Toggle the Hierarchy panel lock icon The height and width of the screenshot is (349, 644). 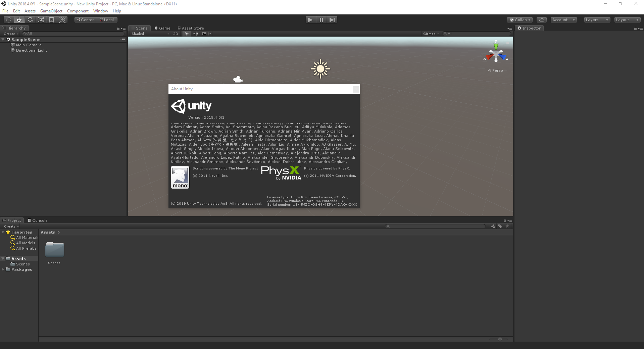[x=118, y=29]
